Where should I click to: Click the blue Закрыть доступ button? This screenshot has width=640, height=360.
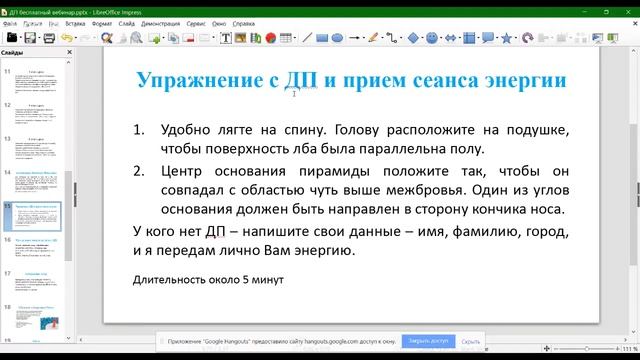428,341
